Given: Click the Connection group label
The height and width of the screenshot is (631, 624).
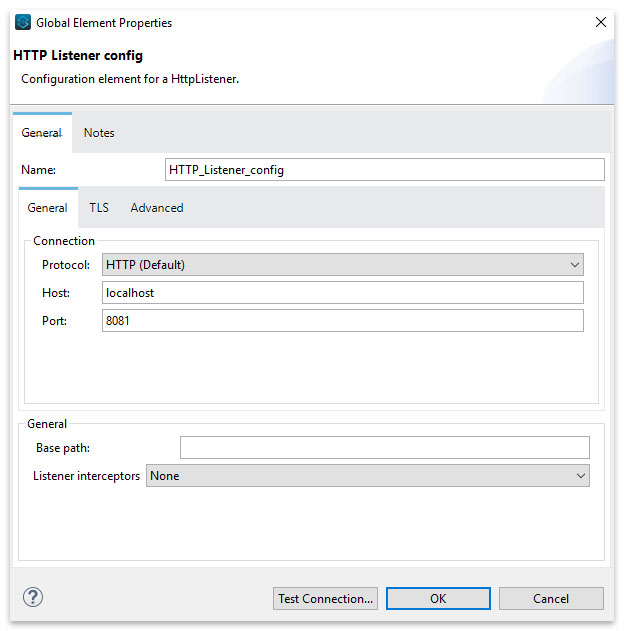Looking at the screenshot, I should [64, 241].
